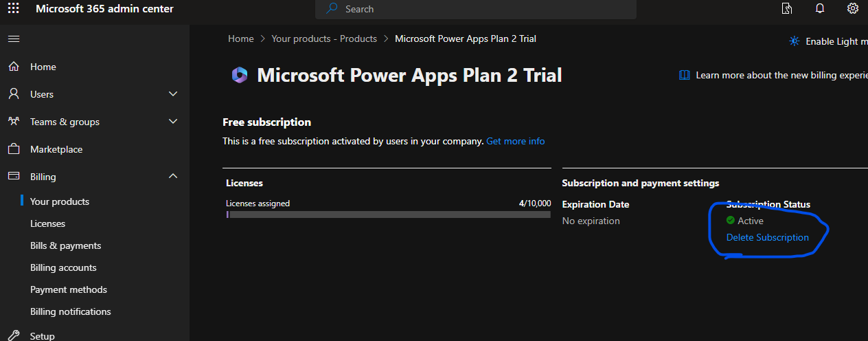The height and width of the screenshot is (341, 868).
Task: Click Learn more about the new billing experience
Action: pos(781,75)
